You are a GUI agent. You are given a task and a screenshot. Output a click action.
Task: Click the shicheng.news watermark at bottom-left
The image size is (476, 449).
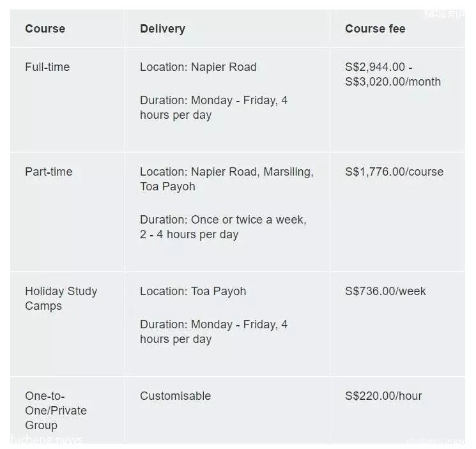tap(46, 439)
